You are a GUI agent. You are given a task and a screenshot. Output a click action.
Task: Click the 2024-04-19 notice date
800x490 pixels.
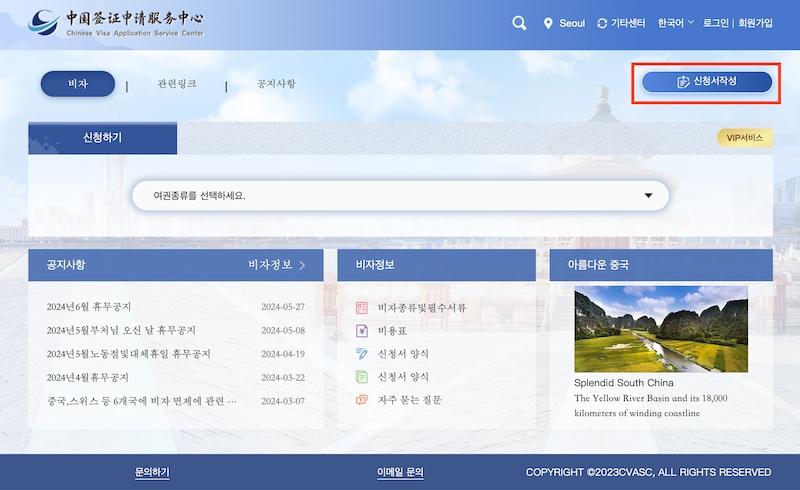click(x=283, y=354)
